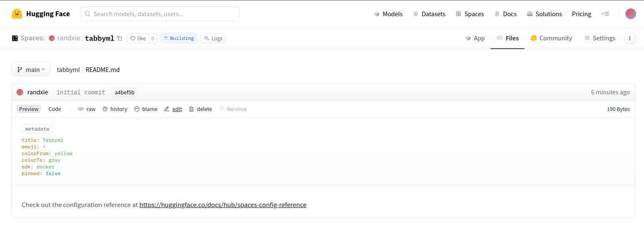This screenshot has width=644, height=227.
Task: Switch to the App tab
Action: coord(475,38)
